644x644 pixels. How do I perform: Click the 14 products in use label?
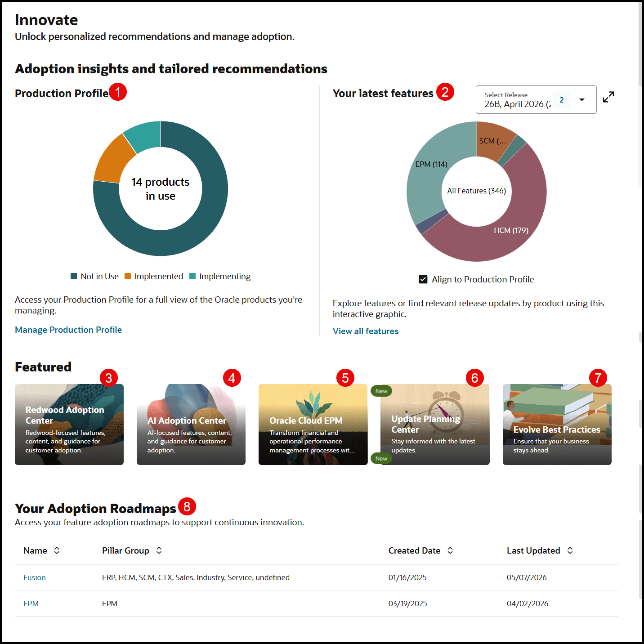tap(161, 189)
